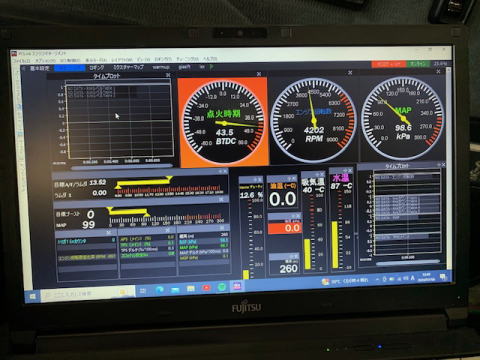Open Task View from the taskbar

pos(143,291)
